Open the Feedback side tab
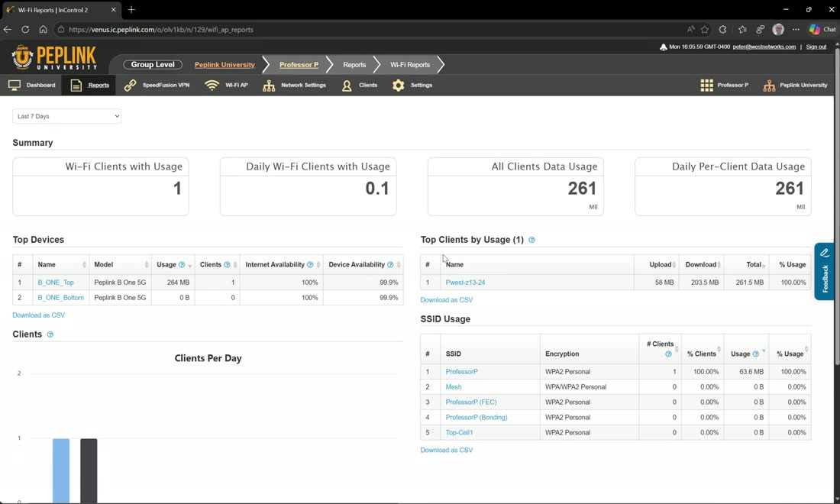 click(x=825, y=272)
